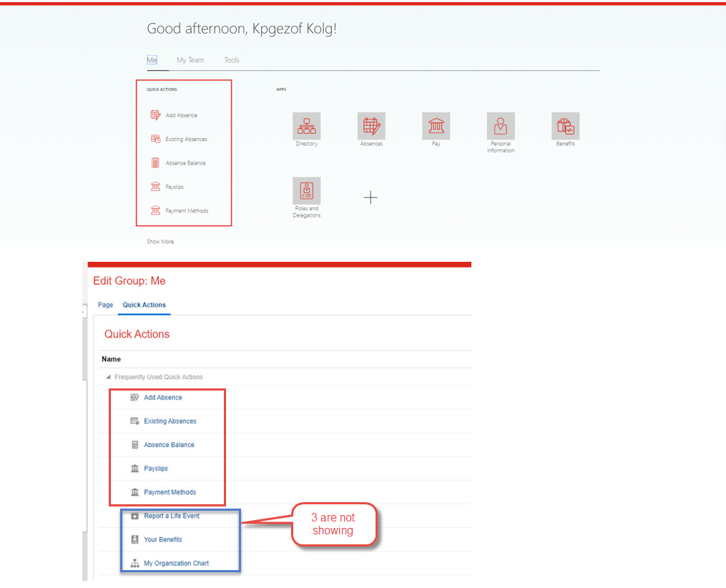The image size is (726, 588).
Task: Click the Absence Balance row icon in Edit Group
Action: coord(134,444)
